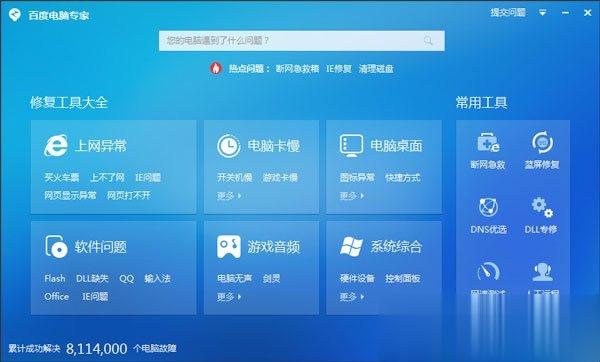Click the gamepad icon for 游戏音频
The image size is (600, 362).
(228, 246)
